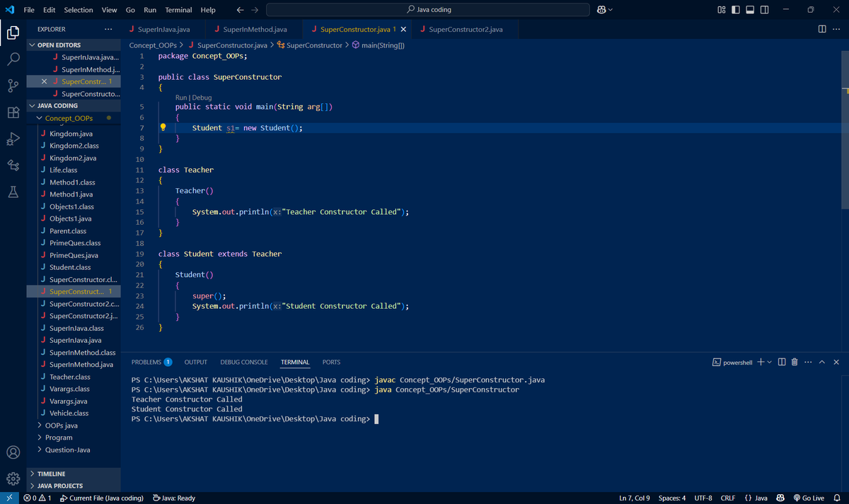Expand the TIMELINE section
The height and width of the screenshot is (504, 849).
point(74,474)
